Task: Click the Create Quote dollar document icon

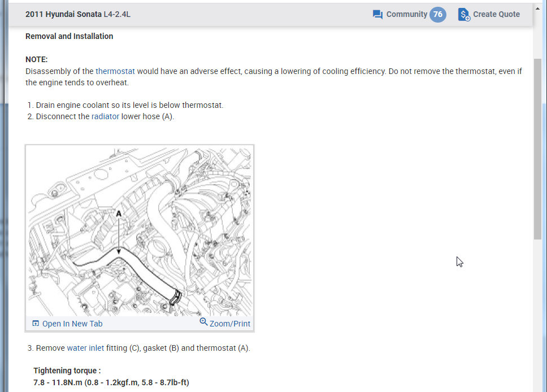Action: pos(463,15)
